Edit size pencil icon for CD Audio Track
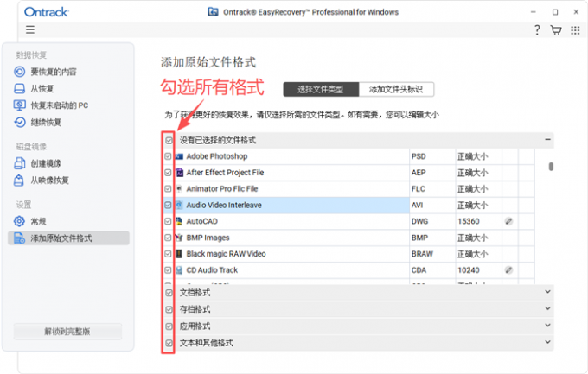This screenshot has width=588, height=374. [x=508, y=270]
